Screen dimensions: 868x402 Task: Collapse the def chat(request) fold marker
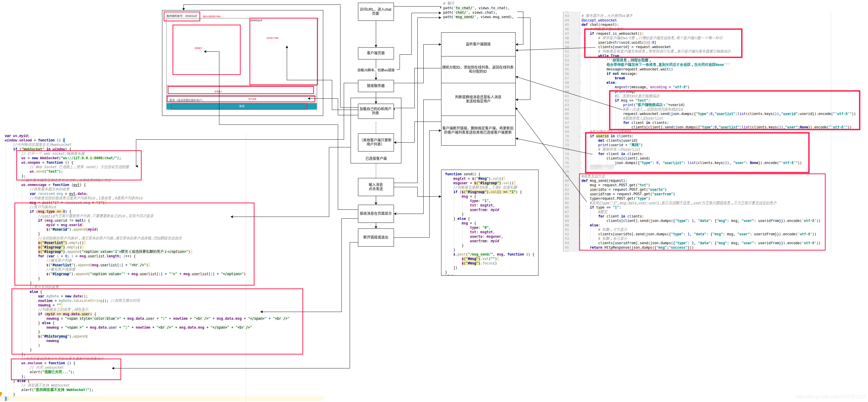click(579, 25)
